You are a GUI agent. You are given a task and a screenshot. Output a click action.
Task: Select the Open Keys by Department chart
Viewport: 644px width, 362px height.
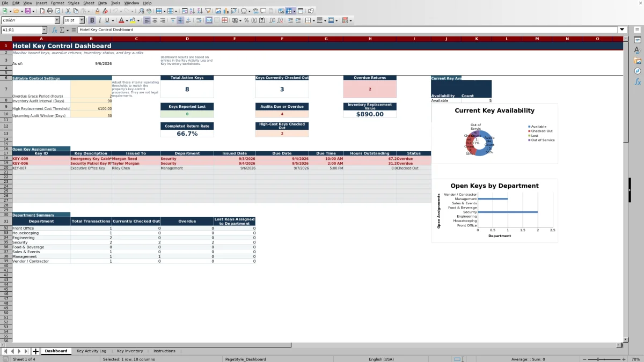click(494, 210)
